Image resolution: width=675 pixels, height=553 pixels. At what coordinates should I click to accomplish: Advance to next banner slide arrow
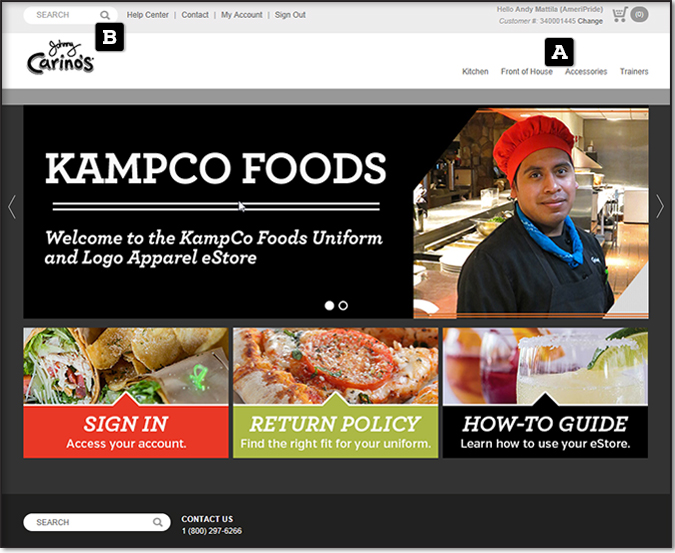click(x=660, y=207)
